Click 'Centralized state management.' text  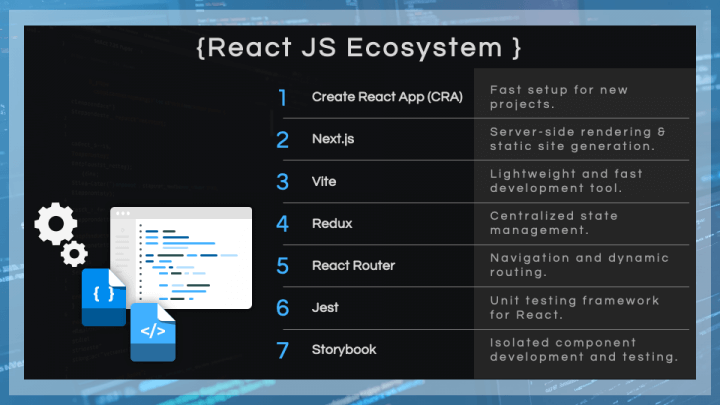554,223
